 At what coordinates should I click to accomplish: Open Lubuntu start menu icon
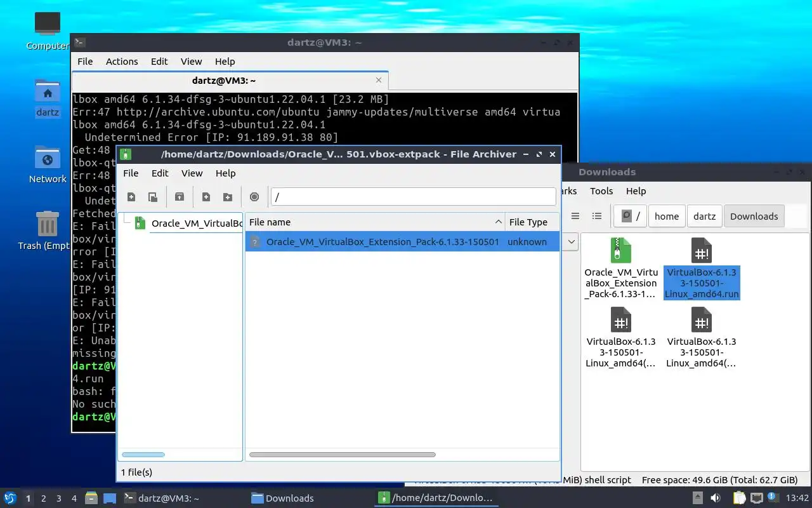(x=10, y=498)
